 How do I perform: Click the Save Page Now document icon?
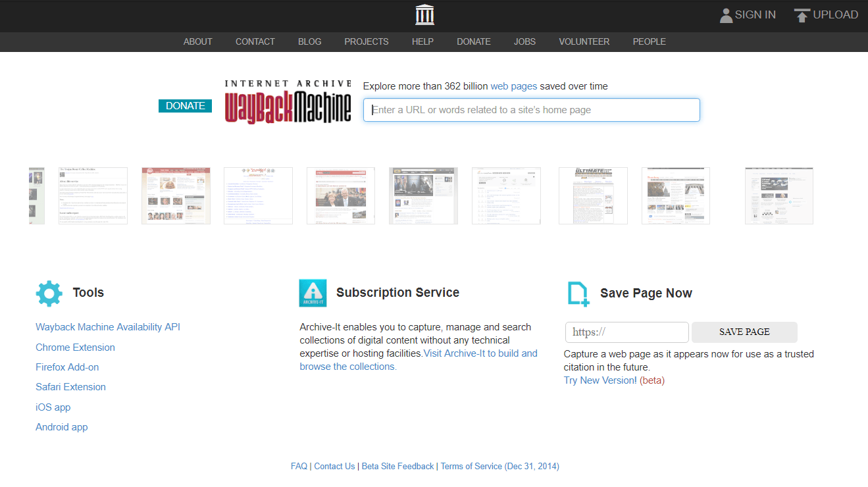578,294
